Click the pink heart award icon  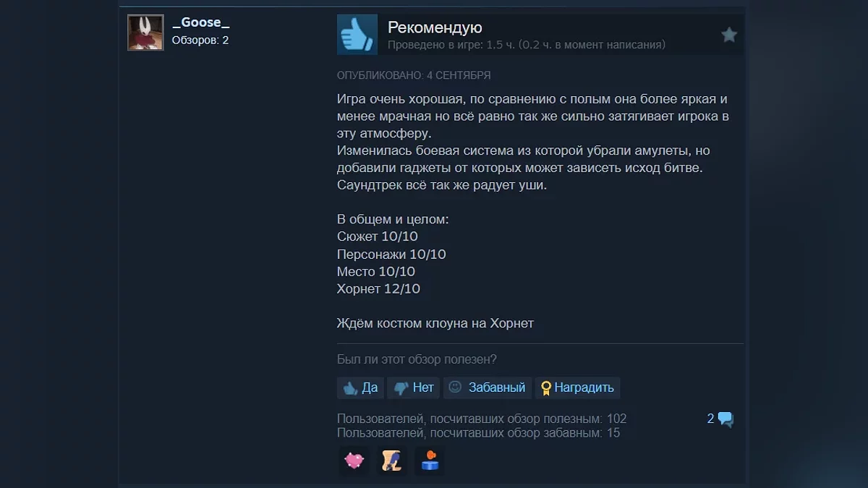354,461
